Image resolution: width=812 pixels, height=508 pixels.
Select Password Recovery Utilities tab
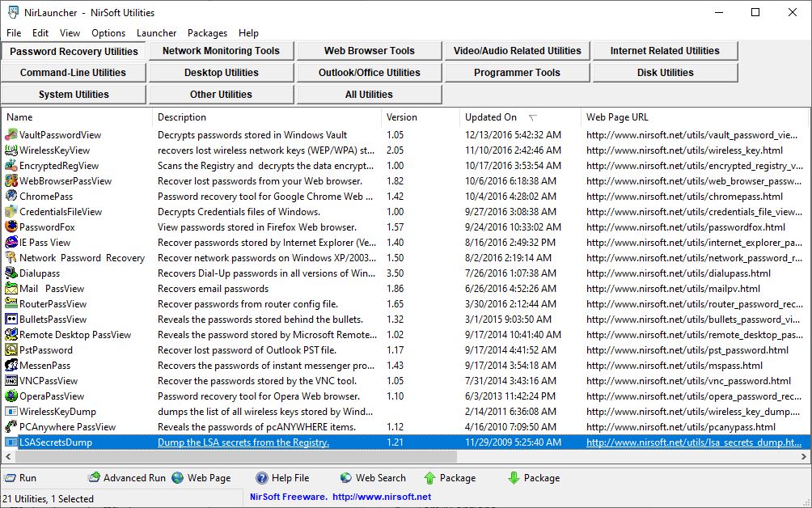(x=74, y=51)
